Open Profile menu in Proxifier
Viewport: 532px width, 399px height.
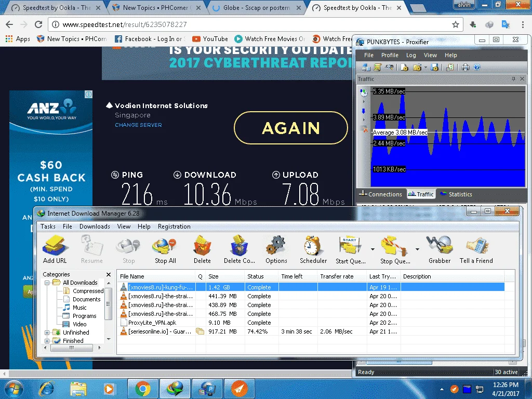coord(390,55)
